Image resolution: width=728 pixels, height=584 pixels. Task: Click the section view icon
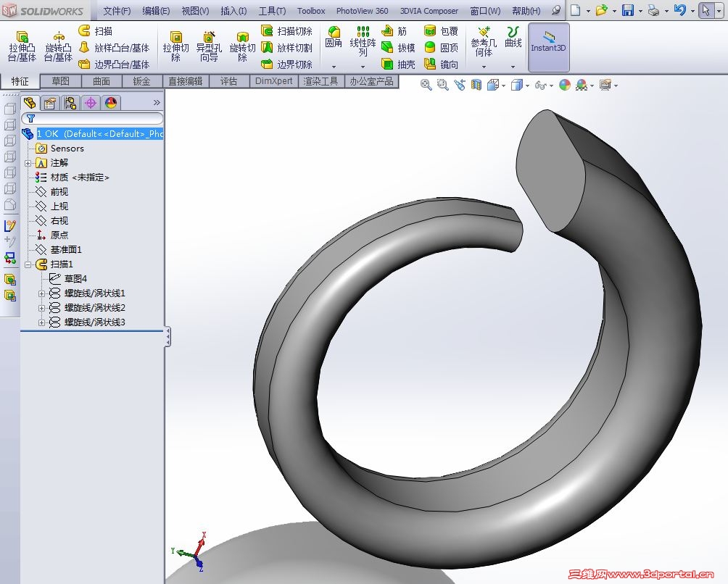(x=476, y=85)
